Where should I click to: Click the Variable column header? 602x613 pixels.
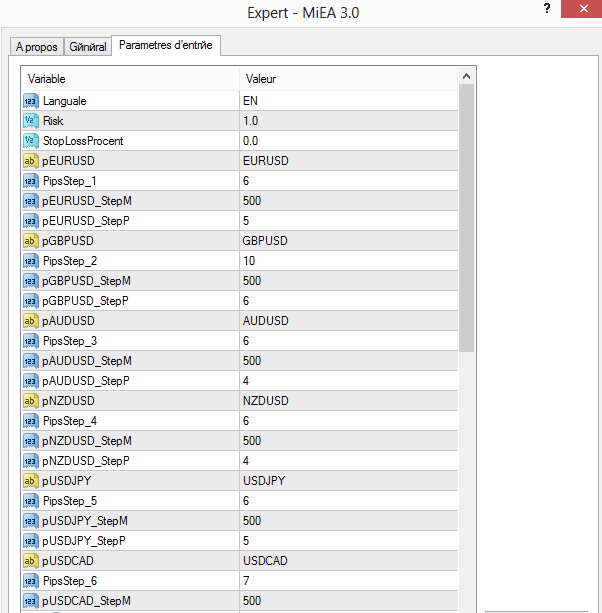[130, 78]
